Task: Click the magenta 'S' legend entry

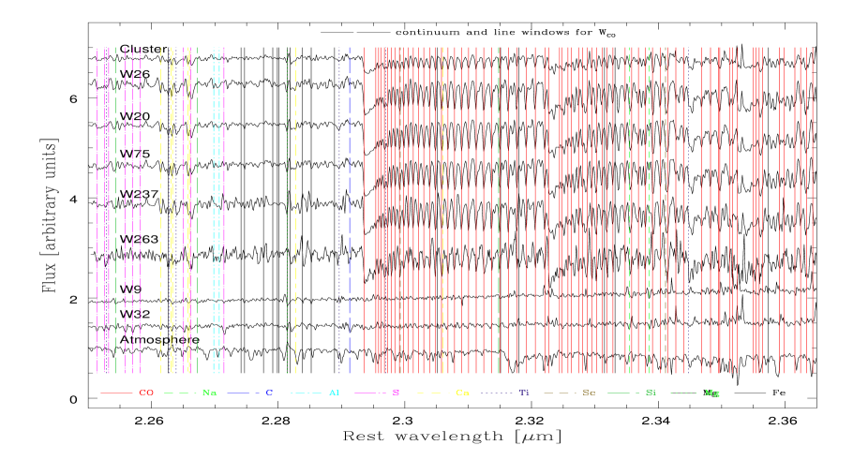Action: coord(396,393)
